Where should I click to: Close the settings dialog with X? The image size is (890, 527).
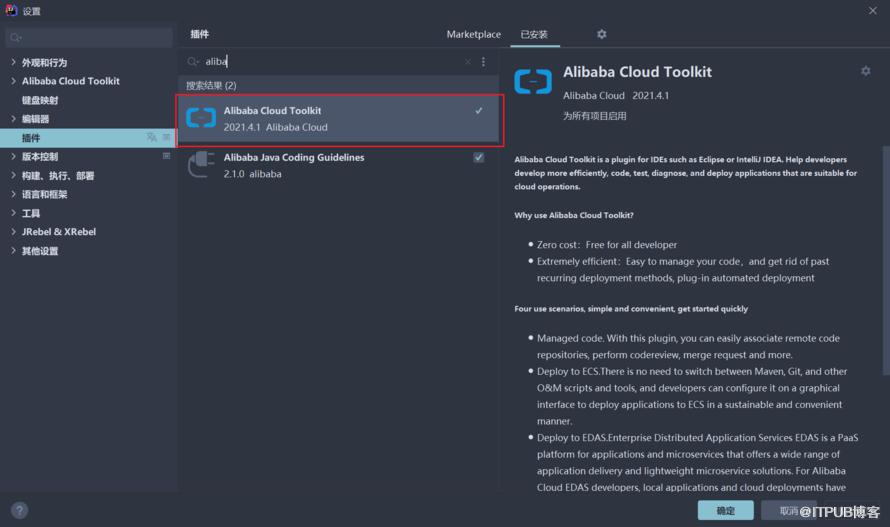[x=872, y=10]
